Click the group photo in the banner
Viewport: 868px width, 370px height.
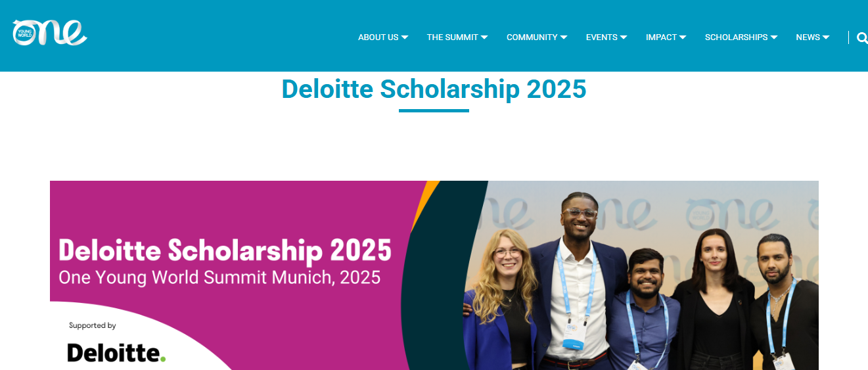(x=641, y=283)
